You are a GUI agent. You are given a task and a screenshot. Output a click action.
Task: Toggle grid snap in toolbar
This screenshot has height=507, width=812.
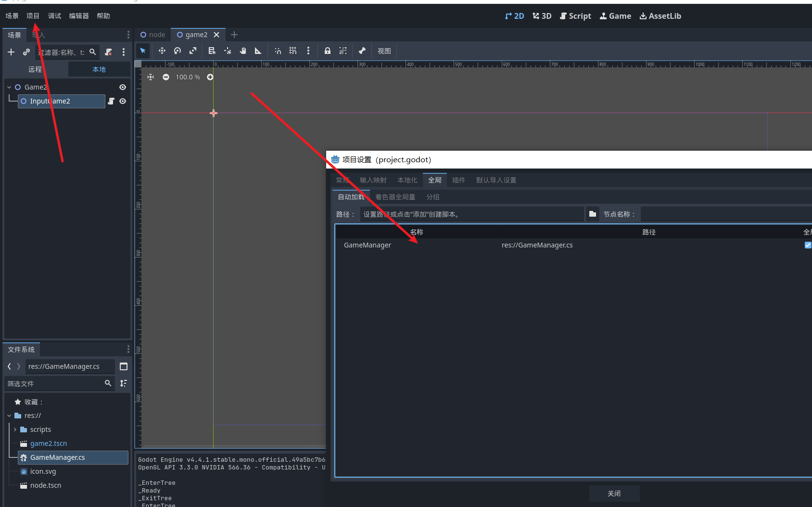click(x=293, y=51)
